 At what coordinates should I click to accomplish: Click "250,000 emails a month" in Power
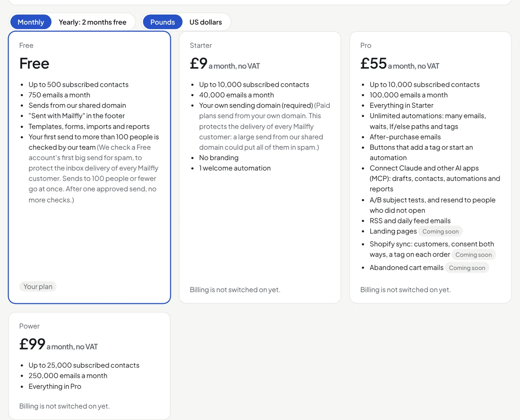coord(68,376)
